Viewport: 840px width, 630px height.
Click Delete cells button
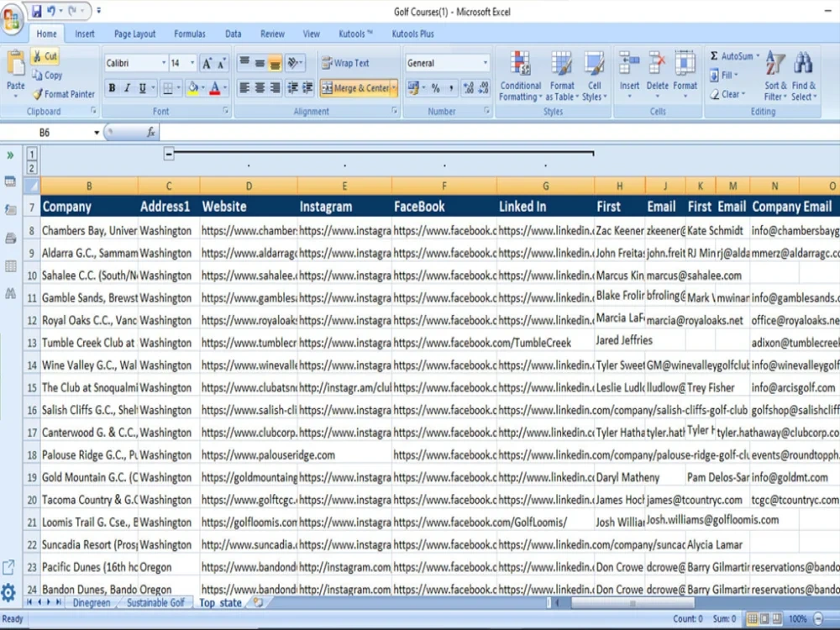click(658, 75)
